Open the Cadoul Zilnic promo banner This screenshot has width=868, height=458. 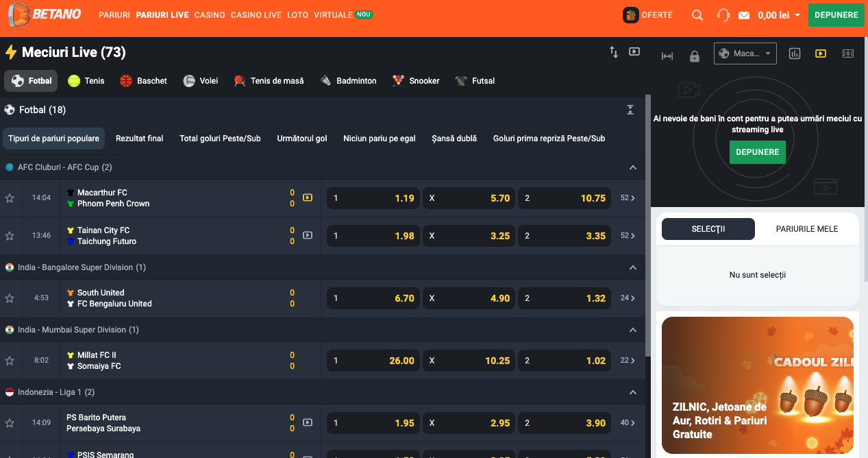758,385
